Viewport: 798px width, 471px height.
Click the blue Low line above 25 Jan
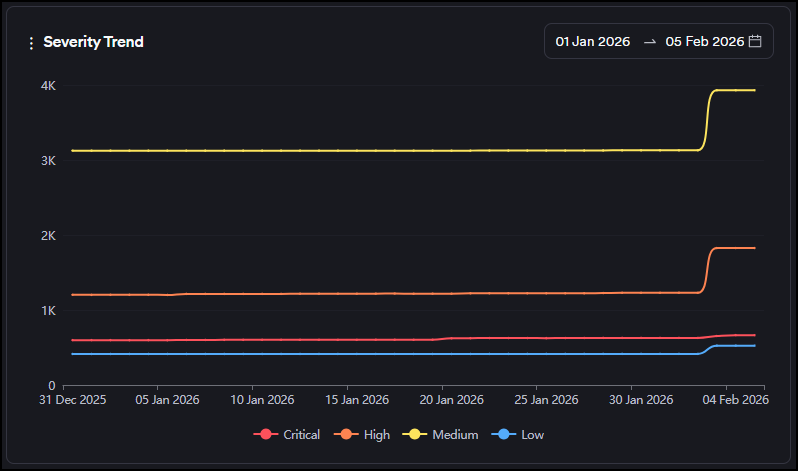point(536,353)
